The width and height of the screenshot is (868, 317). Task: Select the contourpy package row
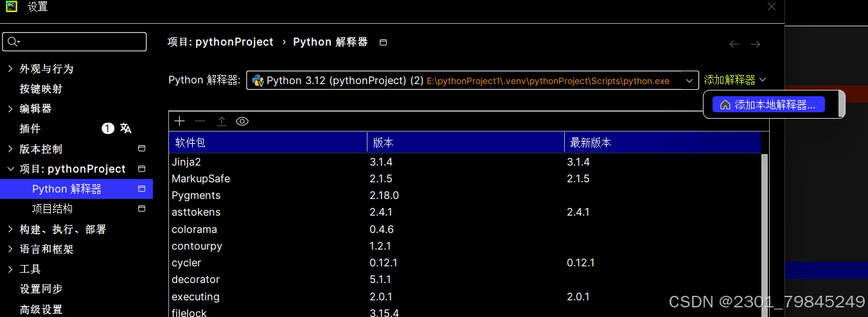point(465,246)
